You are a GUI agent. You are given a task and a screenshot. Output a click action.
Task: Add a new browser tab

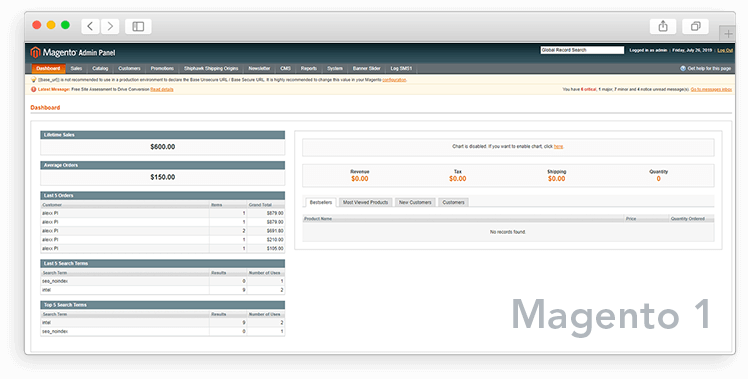(728, 33)
